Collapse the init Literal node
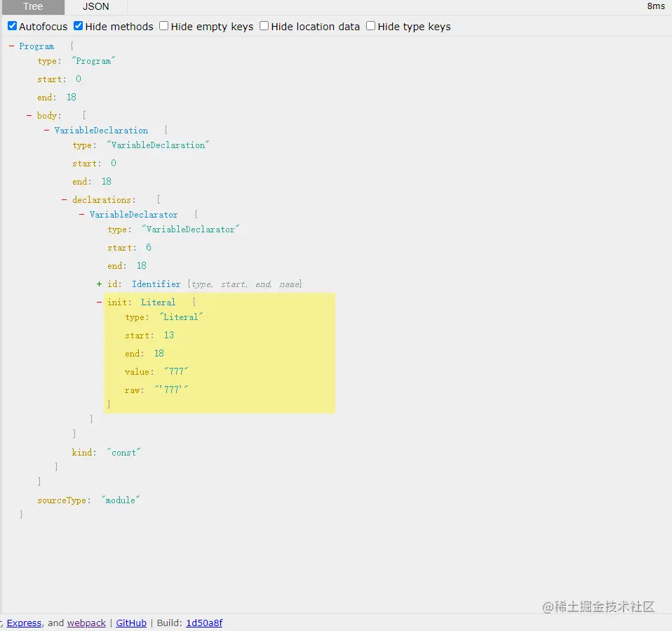672x631 pixels. click(100, 302)
